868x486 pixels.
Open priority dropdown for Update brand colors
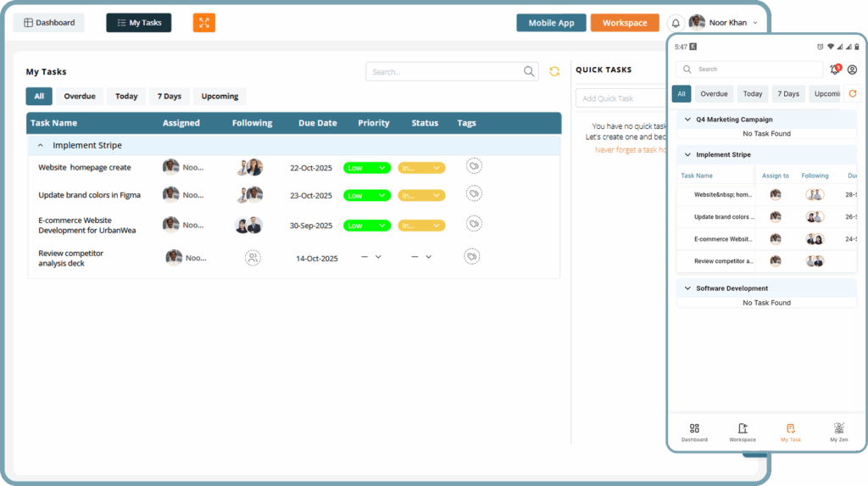pos(367,196)
